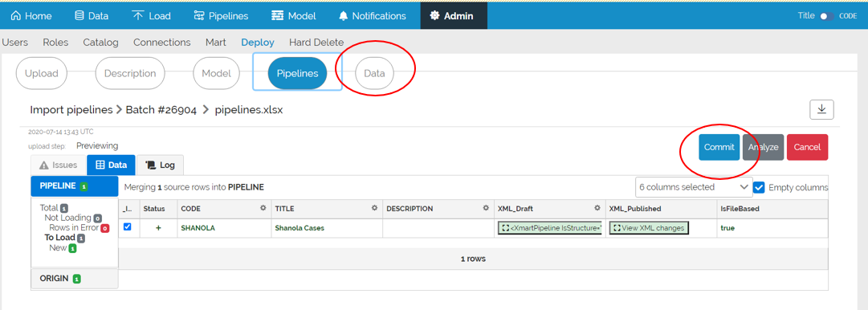Toggle the Title/CODE switch
The height and width of the screenshot is (310, 868).
click(x=827, y=16)
